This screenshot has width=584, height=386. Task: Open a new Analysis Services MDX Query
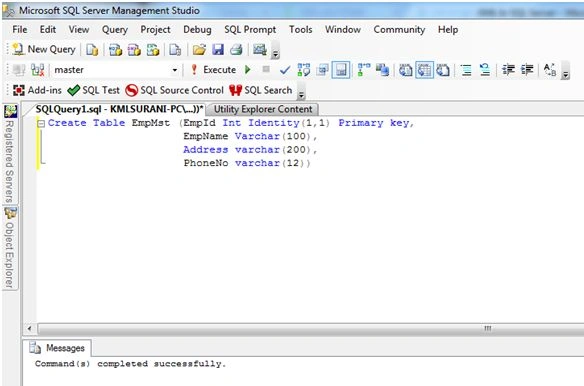115,49
